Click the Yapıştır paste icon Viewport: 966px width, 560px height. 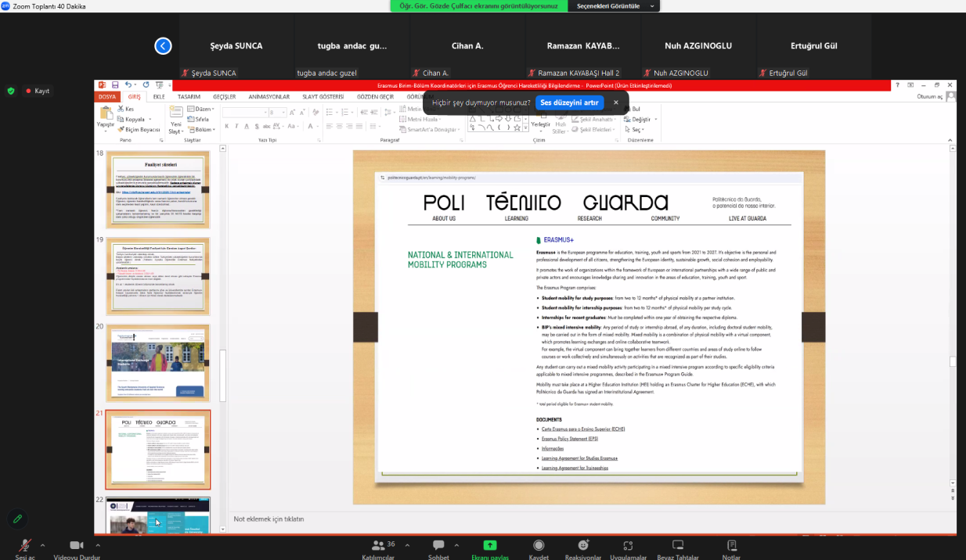coord(106,113)
